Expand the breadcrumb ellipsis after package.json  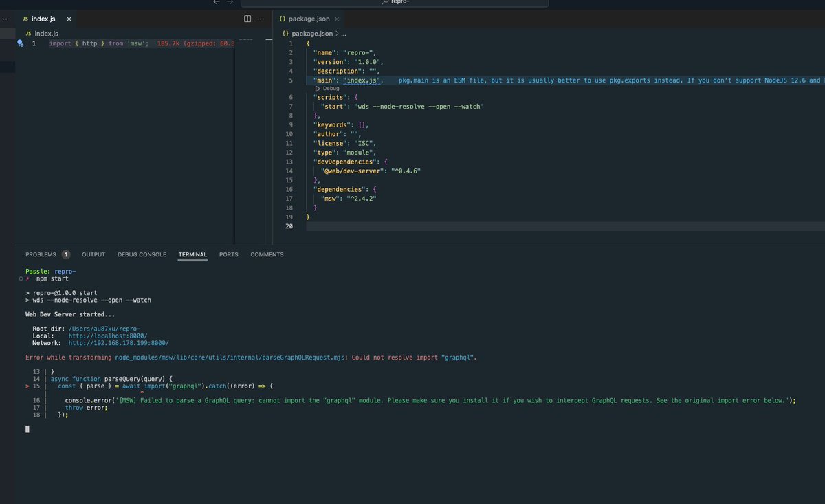coord(344,33)
